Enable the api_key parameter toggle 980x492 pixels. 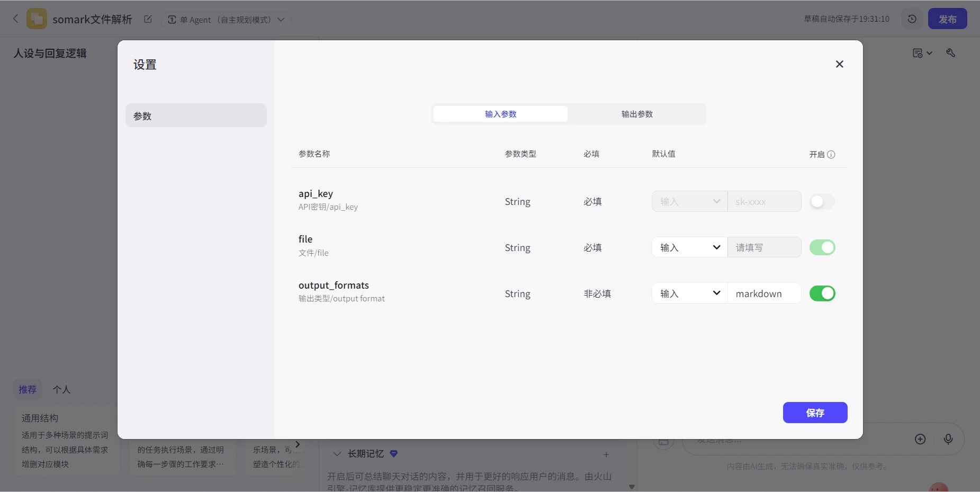click(x=822, y=201)
